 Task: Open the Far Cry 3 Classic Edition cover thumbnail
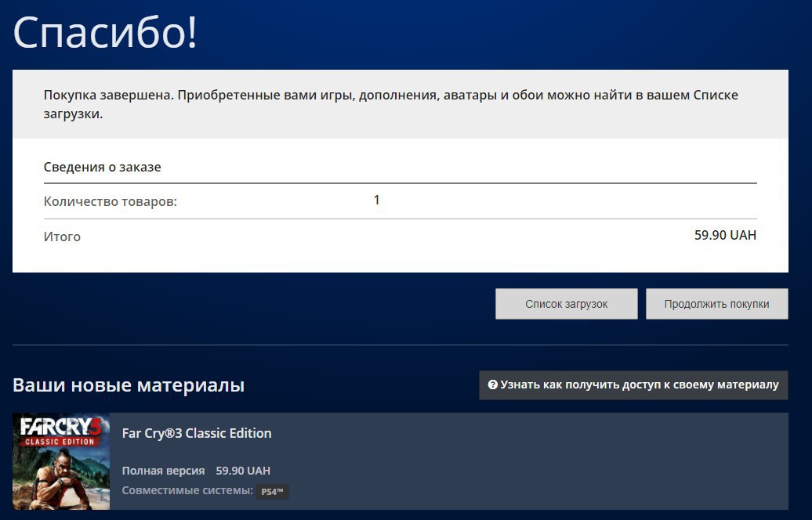tap(61, 461)
